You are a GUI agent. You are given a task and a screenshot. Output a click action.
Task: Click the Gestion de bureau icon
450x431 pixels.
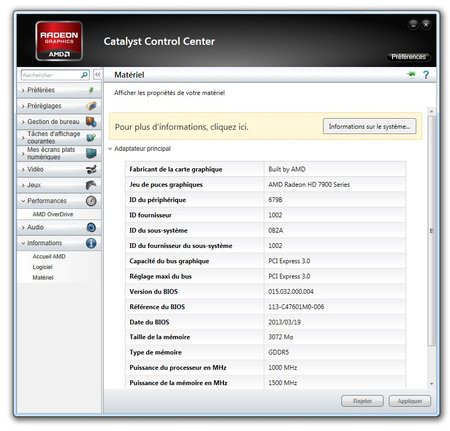[x=91, y=122]
